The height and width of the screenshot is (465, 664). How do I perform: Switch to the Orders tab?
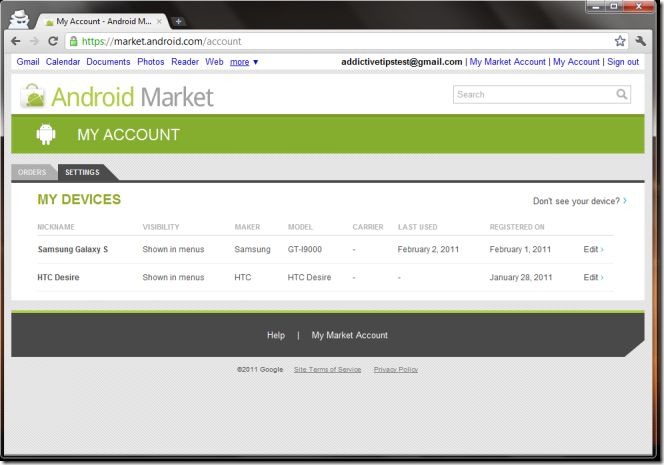tap(32, 172)
